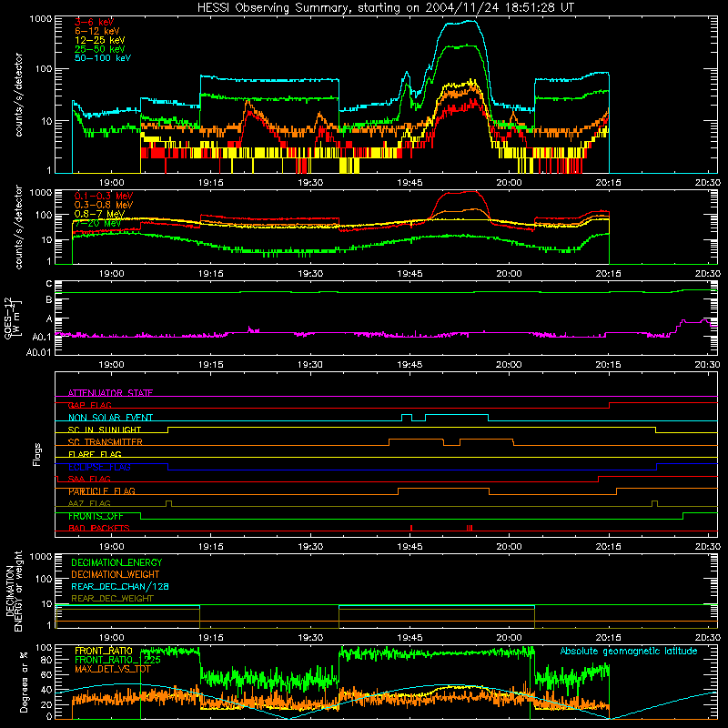
Task: Click the Flags panel axis label
Action: tap(36, 454)
